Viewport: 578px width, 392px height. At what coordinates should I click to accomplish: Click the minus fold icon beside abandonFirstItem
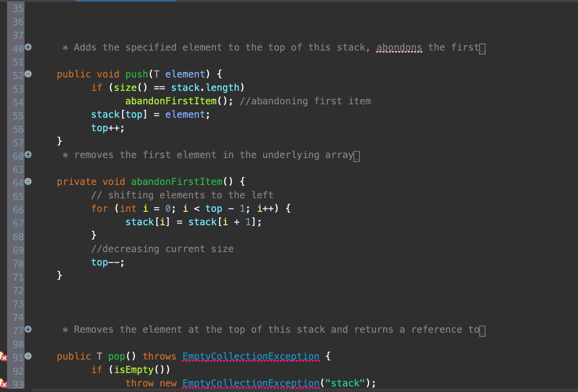(x=28, y=181)
